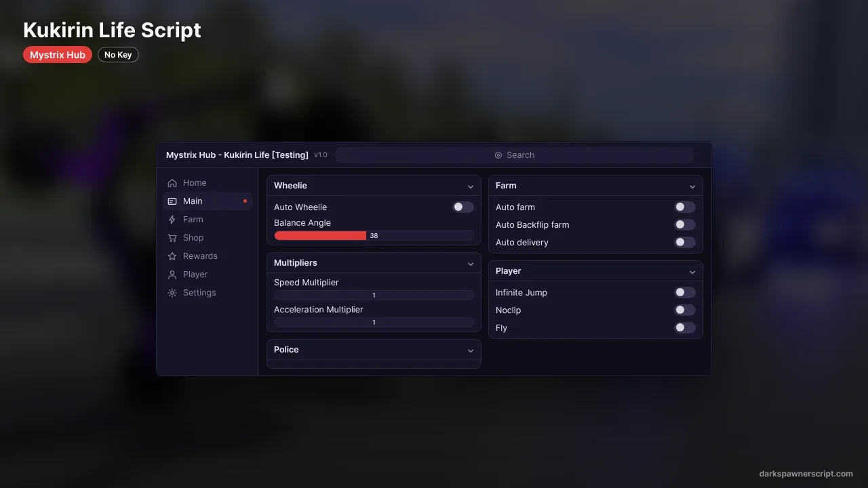Click the Main panel icon in sidebar

point(172,201)
